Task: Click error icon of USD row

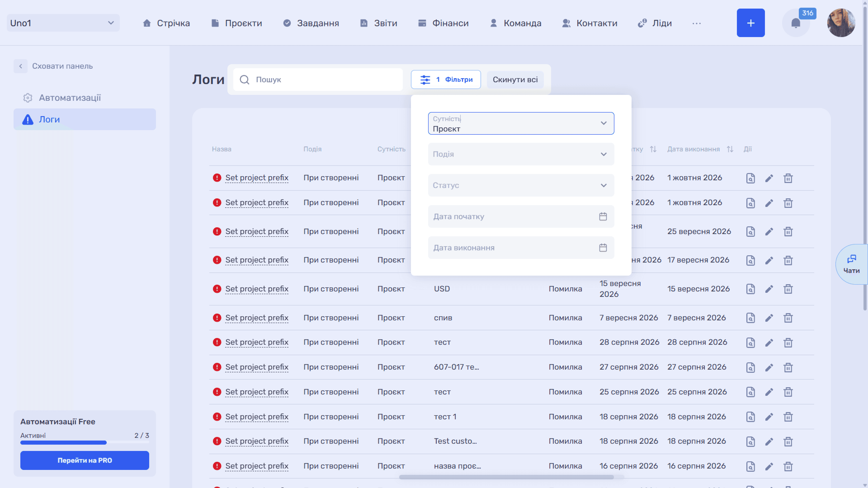Action: pos(217,289)
